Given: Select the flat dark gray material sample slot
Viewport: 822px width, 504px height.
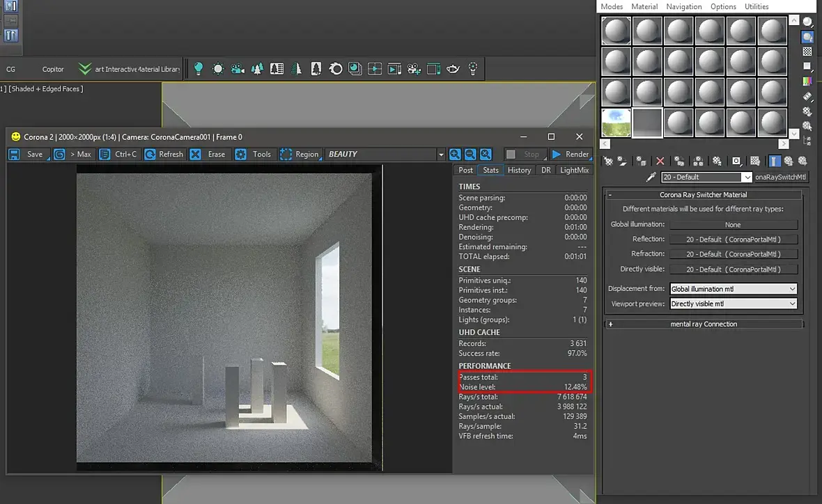Looking at the screenshot, I should [x=647, y=123].
